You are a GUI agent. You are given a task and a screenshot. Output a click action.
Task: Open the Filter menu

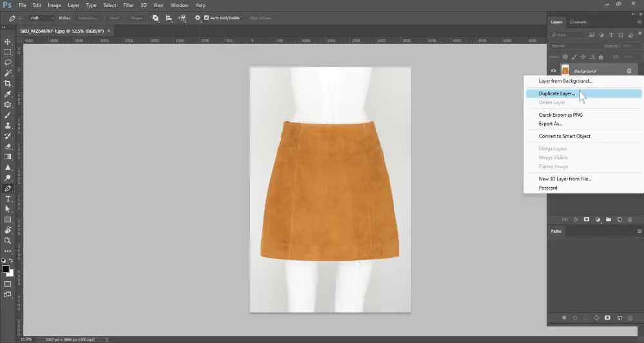pos(129,5)
